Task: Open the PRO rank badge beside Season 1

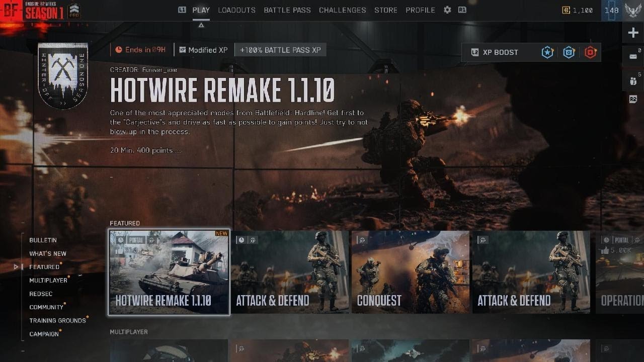Action: pyautogui.click(x=73, y=11)
